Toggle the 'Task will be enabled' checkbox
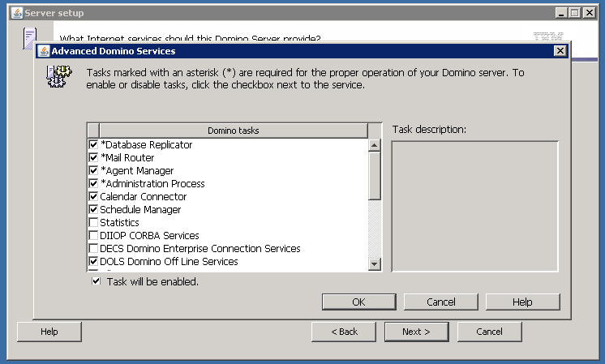Screen dimensions: 605x364 click(96, 281)
